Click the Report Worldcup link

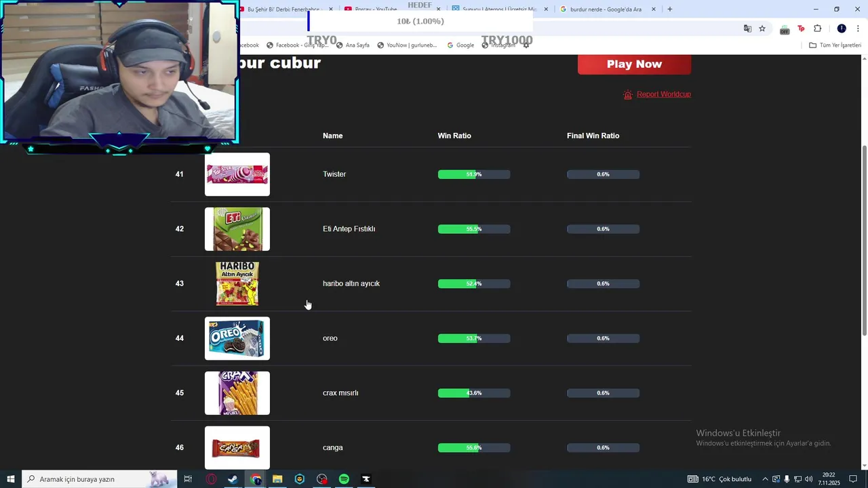point(664,94)
